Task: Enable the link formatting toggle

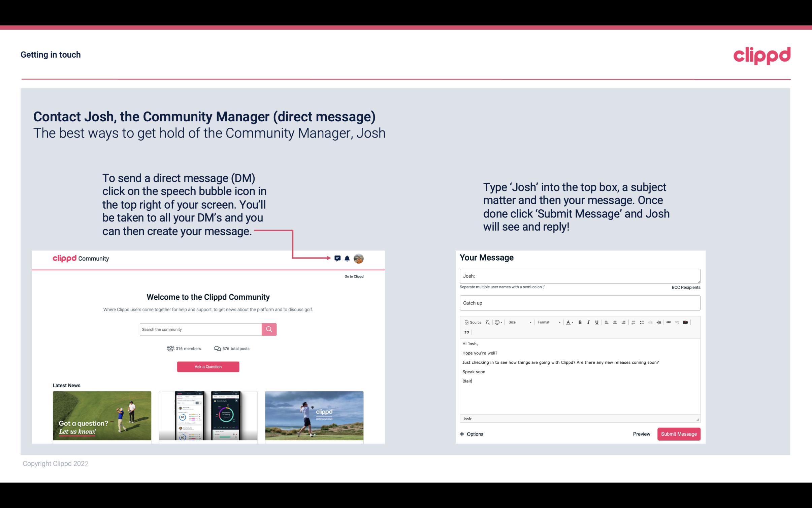Action: [x=669, y=322]
